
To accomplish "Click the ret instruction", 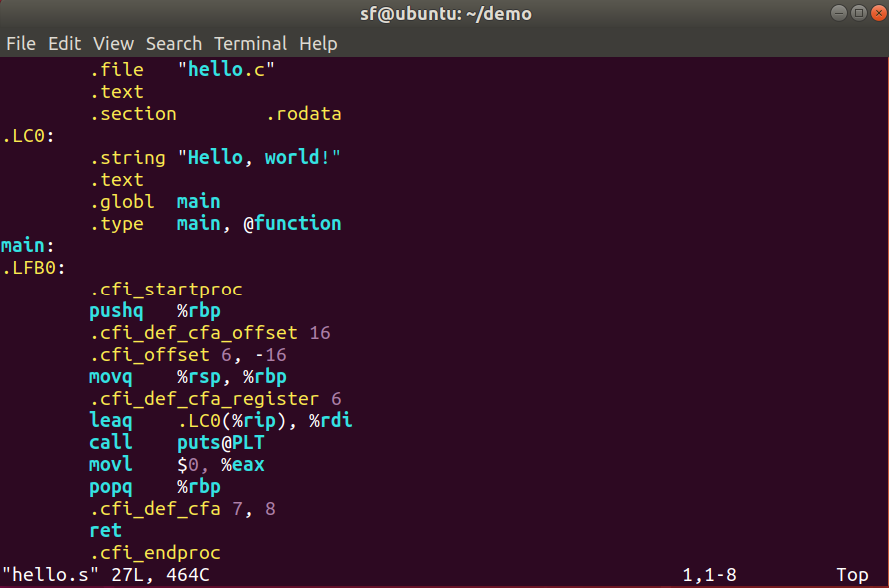I will click(x=106, y=531).
